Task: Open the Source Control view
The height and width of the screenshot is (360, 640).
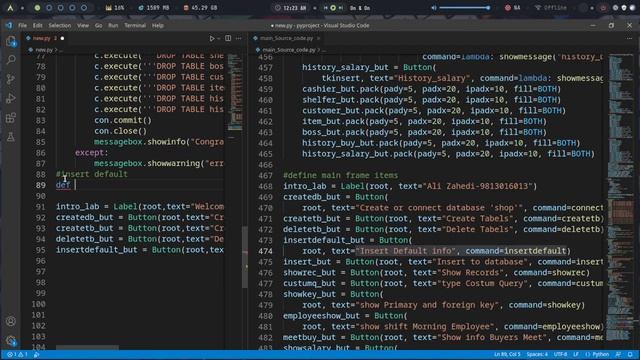Action: [11, 79]
